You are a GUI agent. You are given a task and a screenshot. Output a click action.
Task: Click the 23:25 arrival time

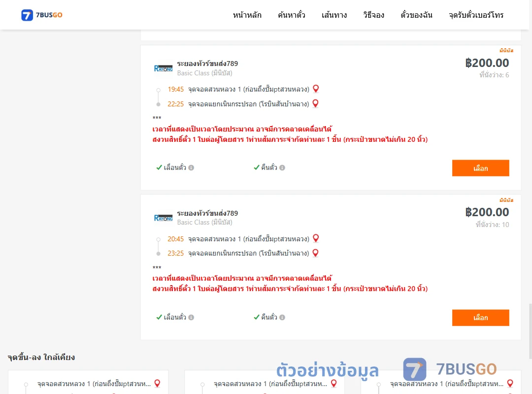(175, 253)
